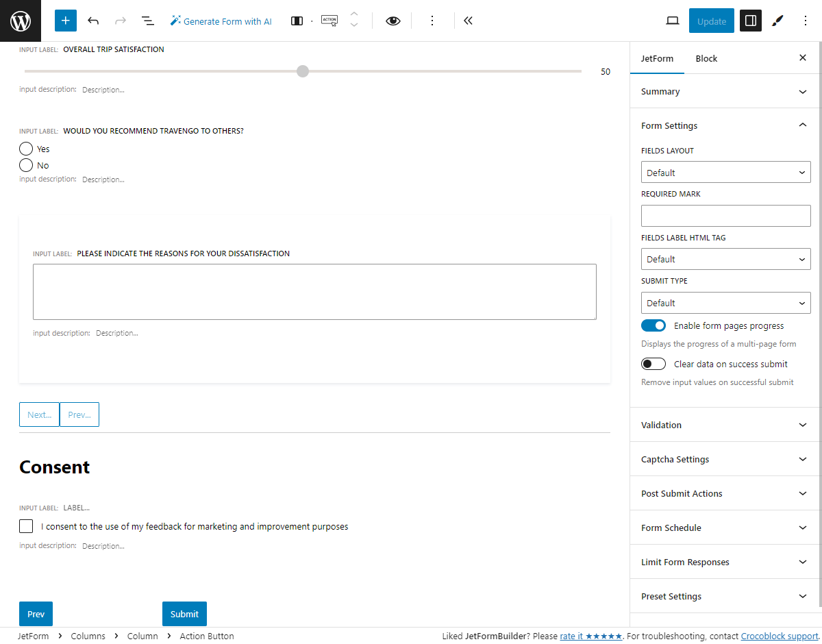Disable form pages progress toggle
Viewport: 822px width, 644px height.
tap(653, 325)
